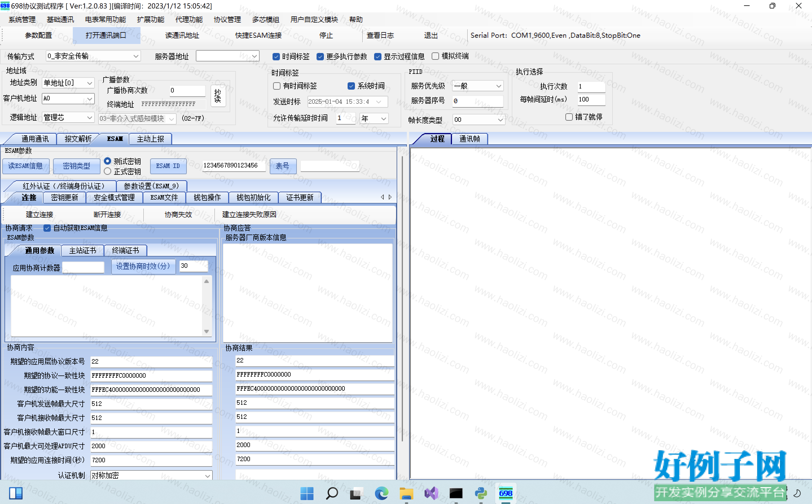The width and height of the screenshot is (812, 504).
Task: Click the 读通讯地址 button
Action: tap(182, 35)
